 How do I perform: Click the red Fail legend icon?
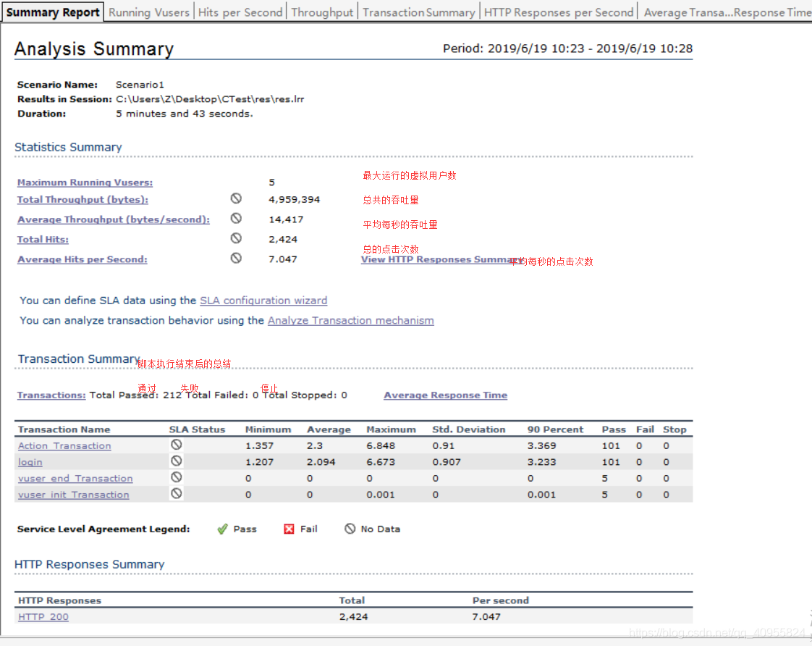289,529
